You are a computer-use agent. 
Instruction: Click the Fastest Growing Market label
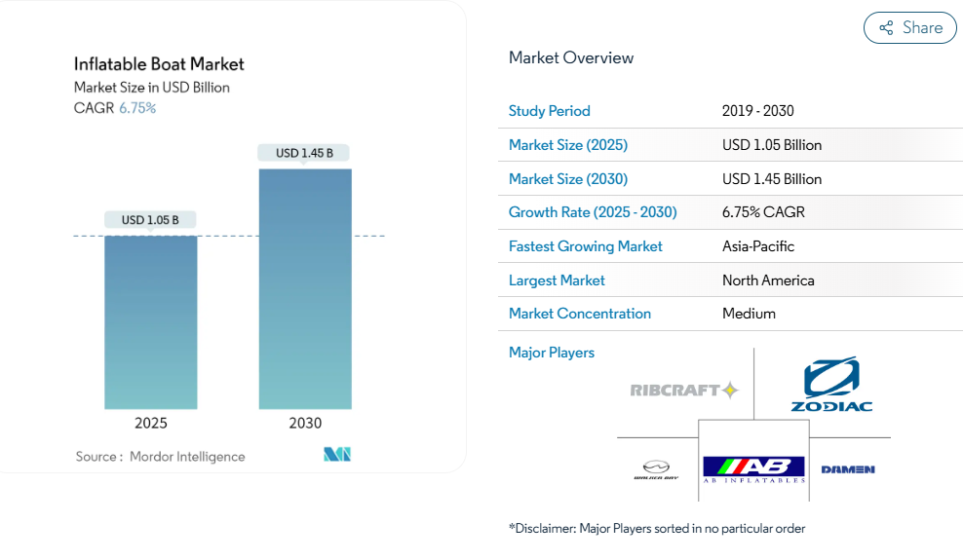[x=585, y=246]
